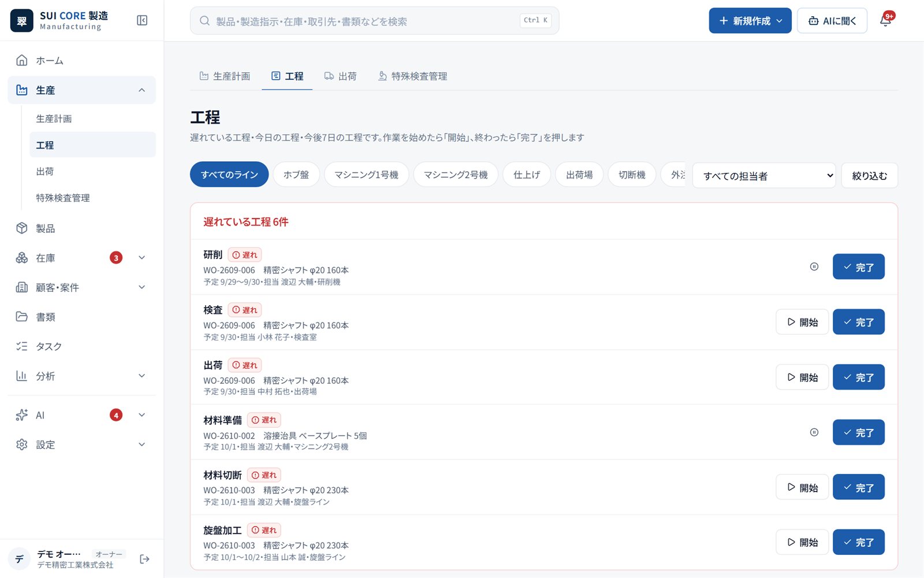The height and width of the screenshot is (578, 924).
Task: Filter by ホブ盤 line
Action: (x=296, y=175)
